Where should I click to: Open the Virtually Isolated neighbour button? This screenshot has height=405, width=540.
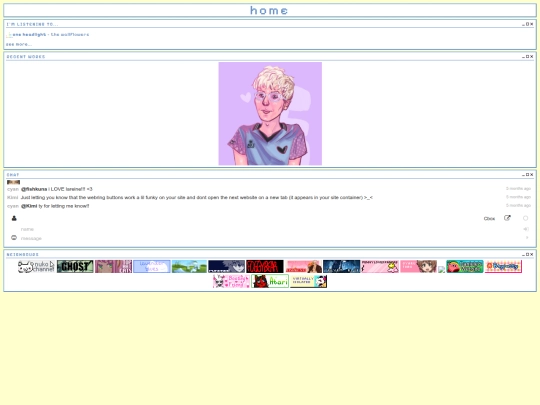[309, 281]
